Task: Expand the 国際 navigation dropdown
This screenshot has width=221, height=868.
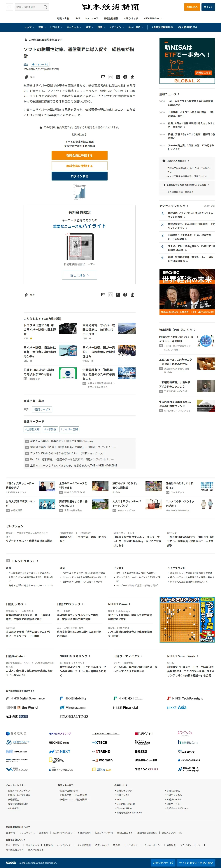Action: 101,27
